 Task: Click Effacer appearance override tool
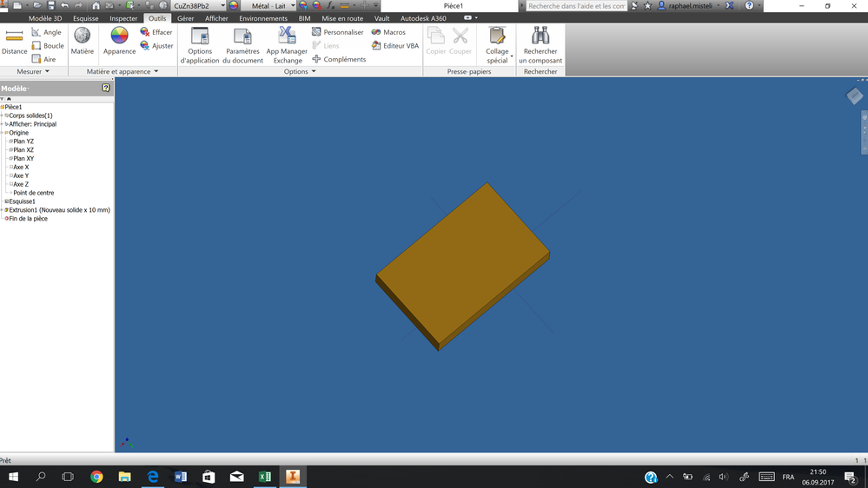pos(156,32)
